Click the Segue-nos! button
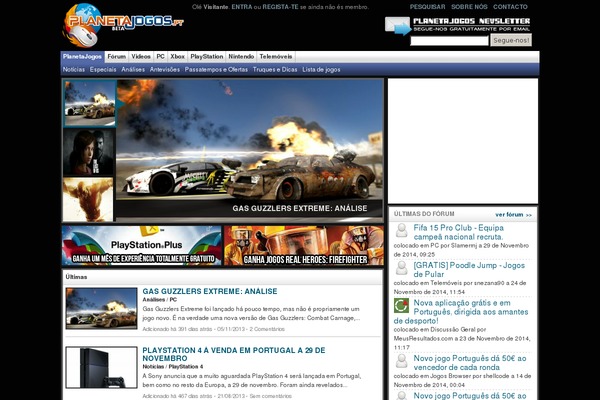Screen dimensions: 600x400 (x=511, y=40)
